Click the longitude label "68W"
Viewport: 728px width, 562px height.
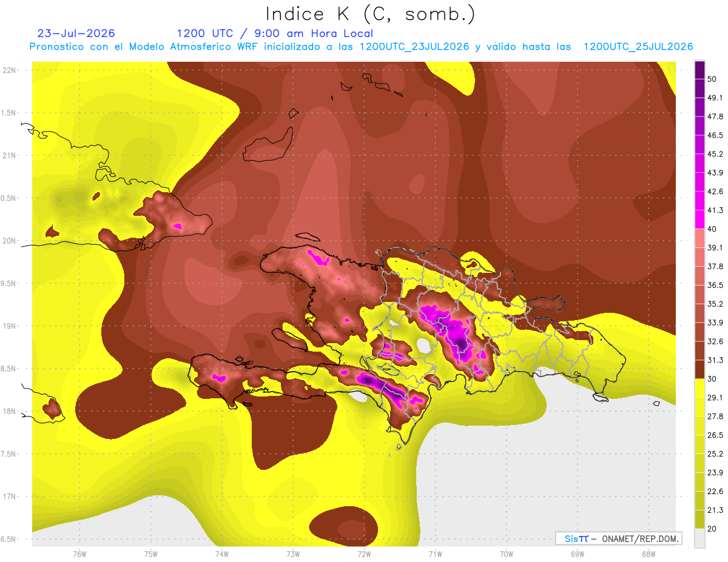coord(648,554)
